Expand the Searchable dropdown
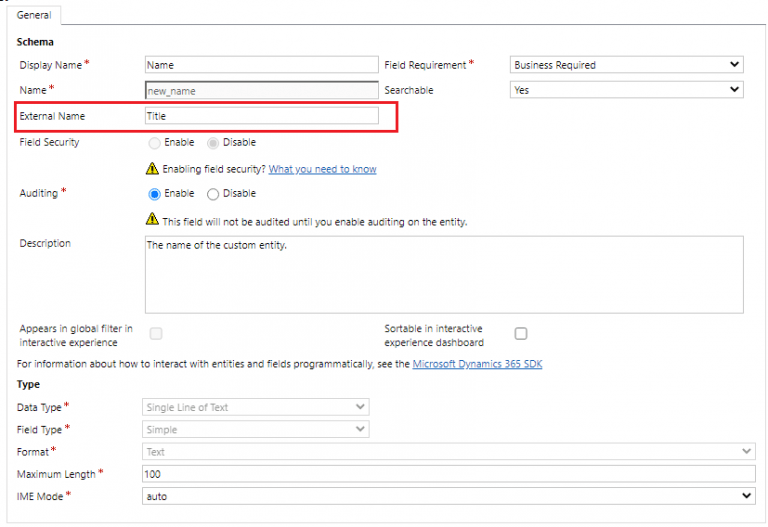 pyautogui.click(x=626, y=90)
